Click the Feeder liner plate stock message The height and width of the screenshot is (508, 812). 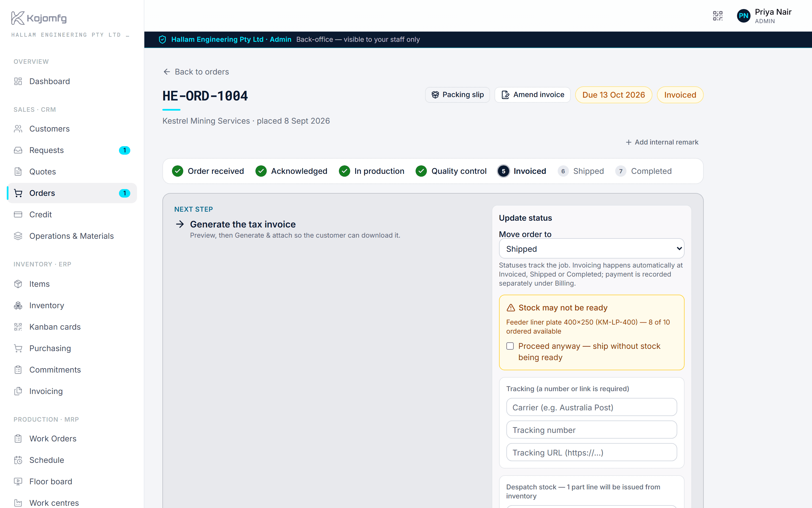pos(588,327)
